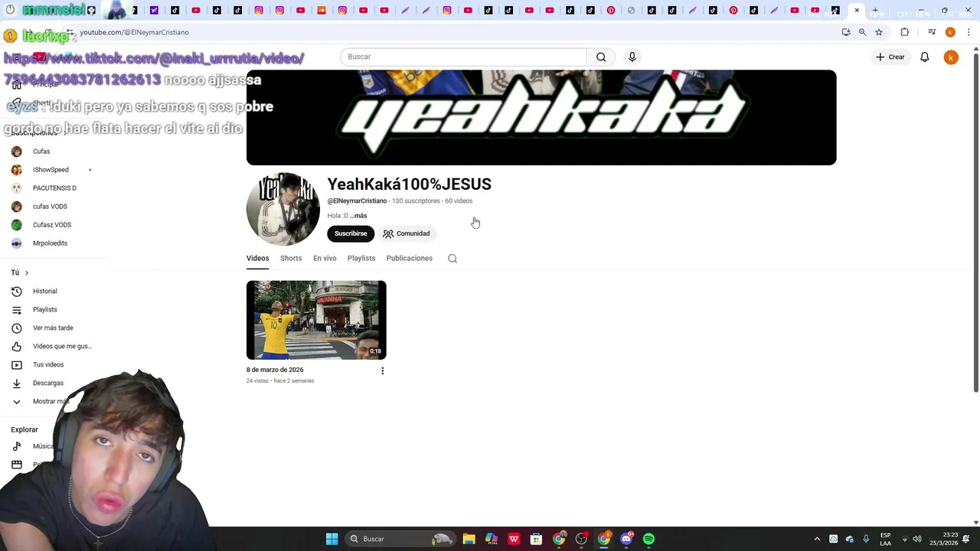Screen dimensions: 980x551
Task: Open OBS Studio from the taskbar
Action: (x=581, y=539)
